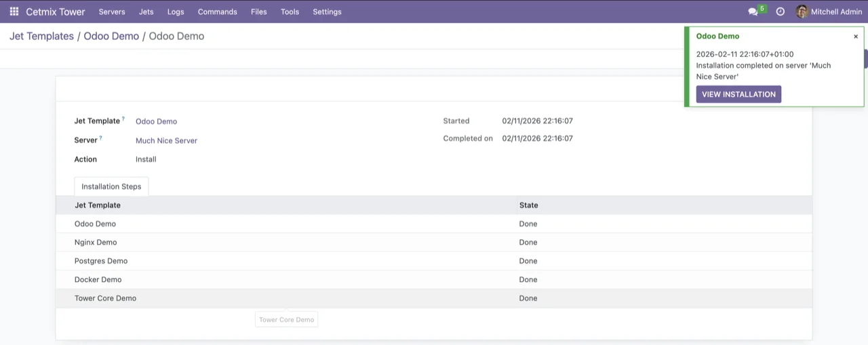Screen dimensions: 868x345
Task: Click Mitchell Admin avatar picture
Action: 802,12
